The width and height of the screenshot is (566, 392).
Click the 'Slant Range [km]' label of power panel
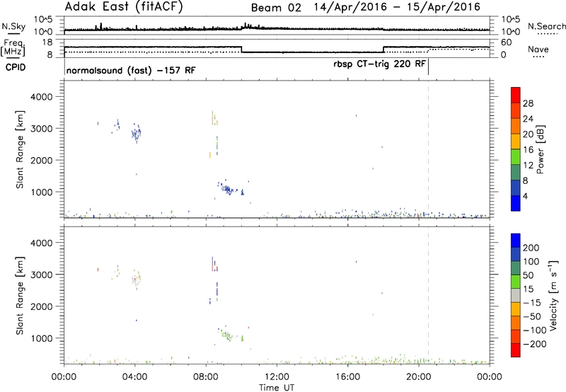click(x=21, y=149)
